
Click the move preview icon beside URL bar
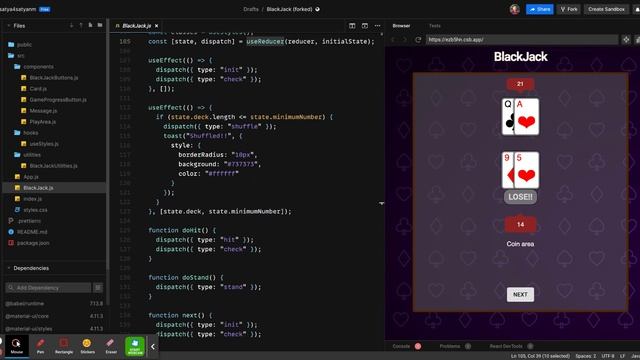[x=626, y=40]
